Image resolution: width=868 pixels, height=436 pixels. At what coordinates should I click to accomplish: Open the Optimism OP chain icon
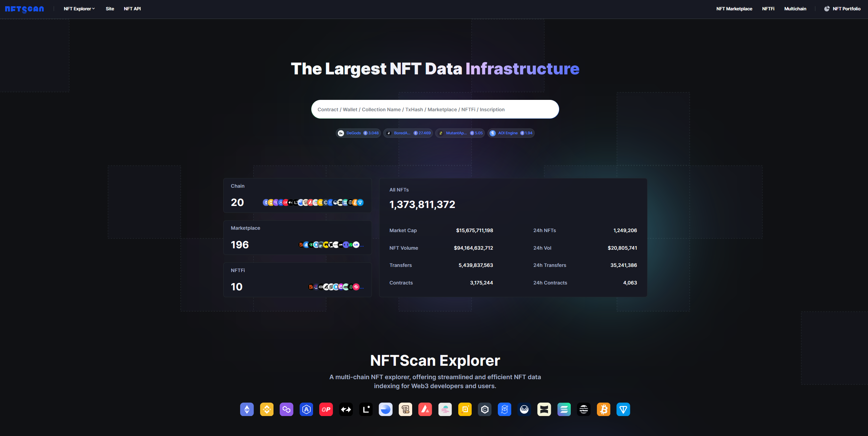point(326,409)
